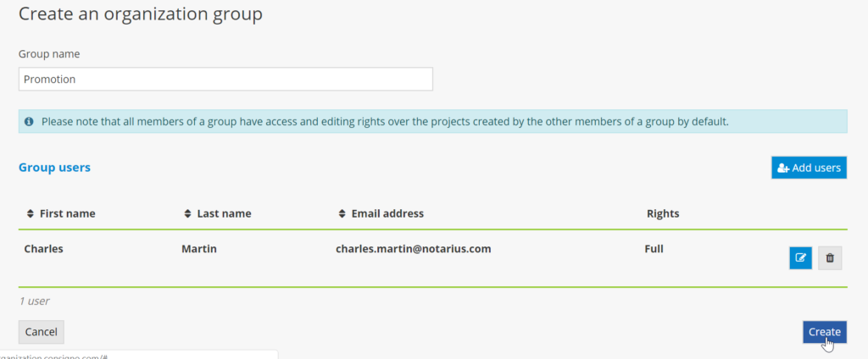
Task: Click the Rights column header
Action: pos(663,213)
